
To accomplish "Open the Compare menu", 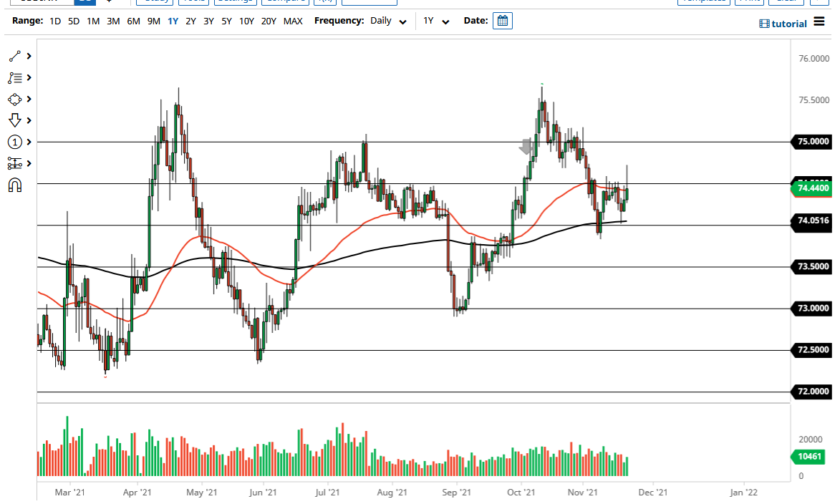I will coord(285,1).
